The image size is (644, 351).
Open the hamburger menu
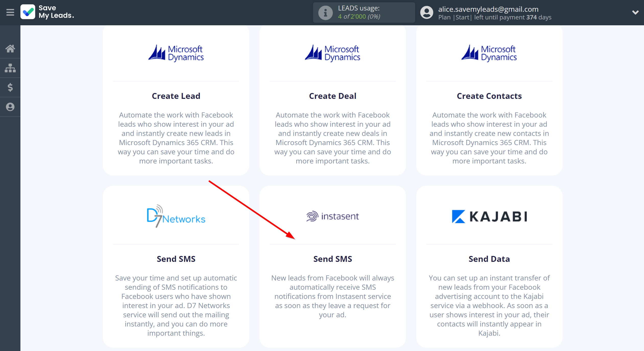(x=10, y=12)
